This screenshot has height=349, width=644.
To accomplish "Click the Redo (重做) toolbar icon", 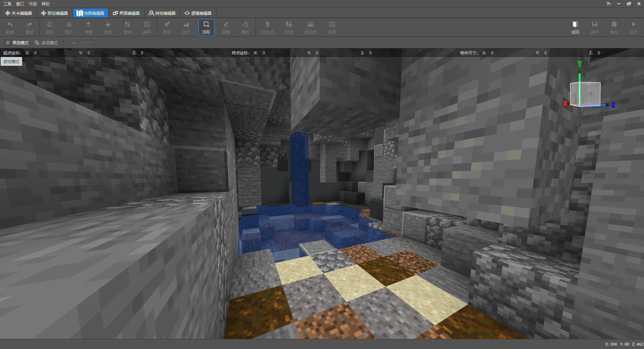I will 30,27.
